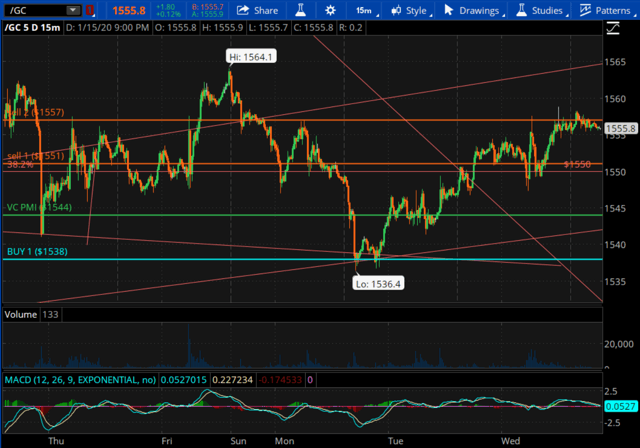
Task: Click the bid/ask quote B: 1555.7
Action: 208,7
